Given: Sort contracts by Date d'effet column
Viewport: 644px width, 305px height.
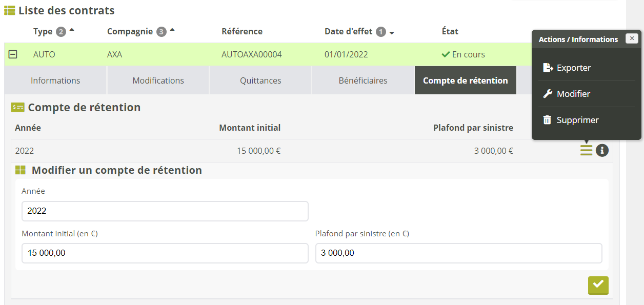Looking at the screenshot, I should point(348,31).
